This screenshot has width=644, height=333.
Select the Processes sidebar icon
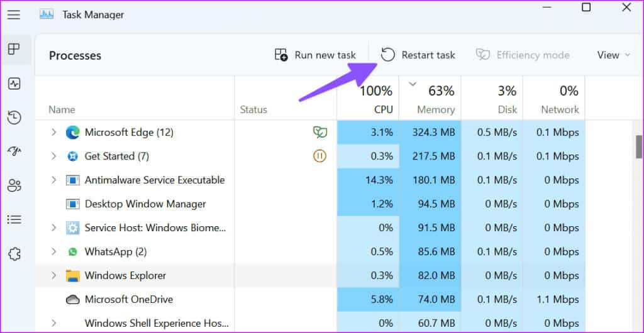tap(14, 49)
